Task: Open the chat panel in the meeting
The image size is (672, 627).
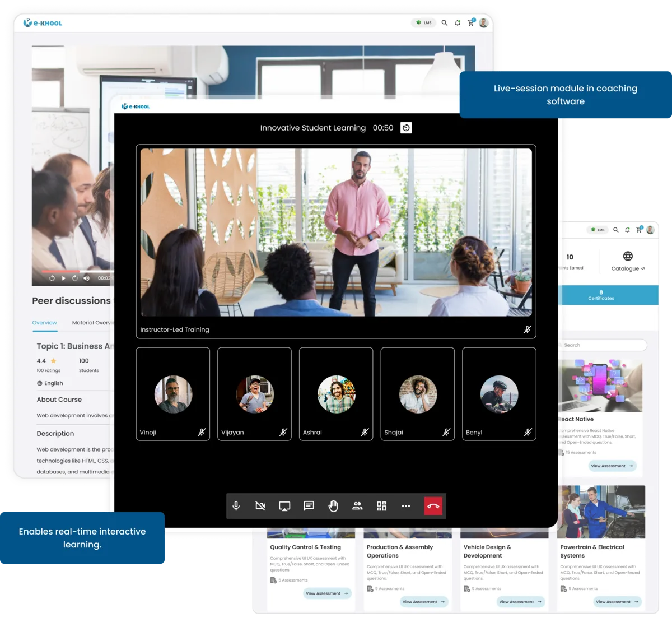Action: (x=308, y=505)
